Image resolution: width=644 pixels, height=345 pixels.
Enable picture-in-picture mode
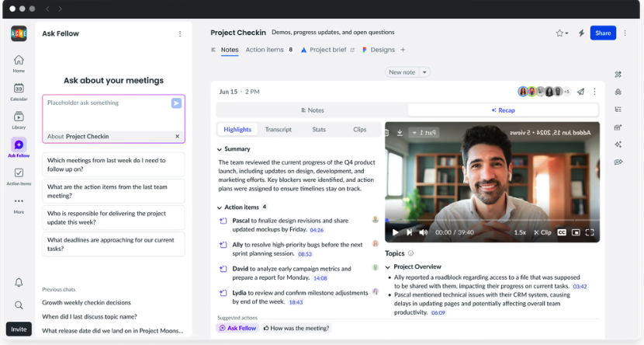(x=576, y=232)
